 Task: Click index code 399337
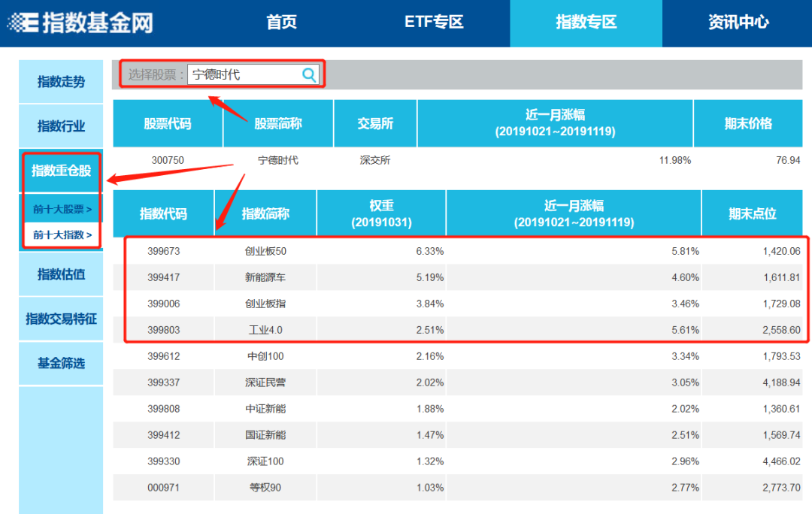(x=164, y=383)
